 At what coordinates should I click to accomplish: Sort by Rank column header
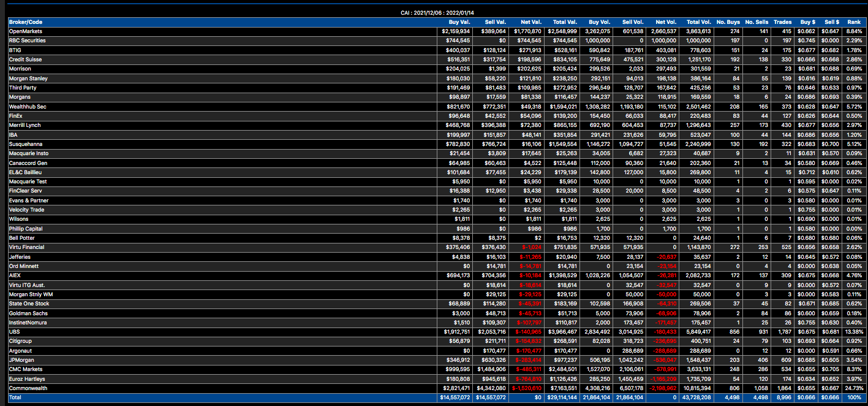855,22
